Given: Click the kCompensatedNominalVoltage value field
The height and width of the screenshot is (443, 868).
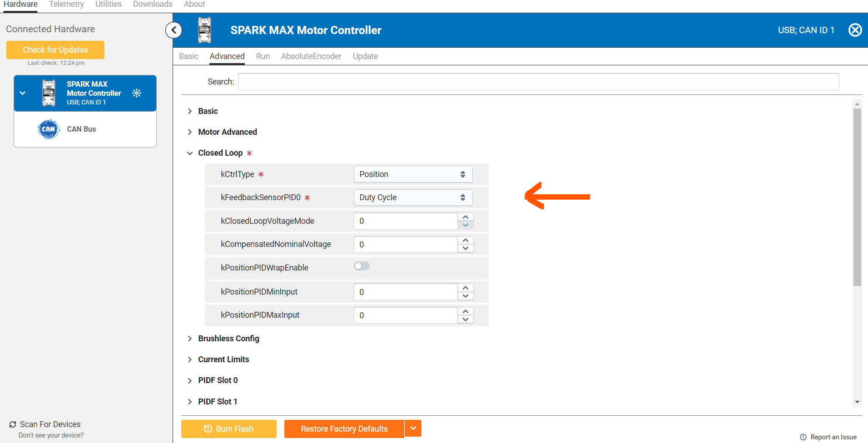Looking at the screenshot, I should tap(406, 245).
